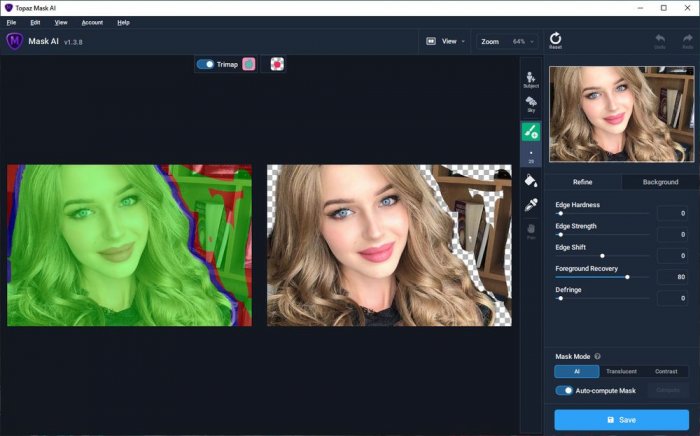Switch to the Background tab
Screen dimensions: 700x436
[x=660, y=182]
